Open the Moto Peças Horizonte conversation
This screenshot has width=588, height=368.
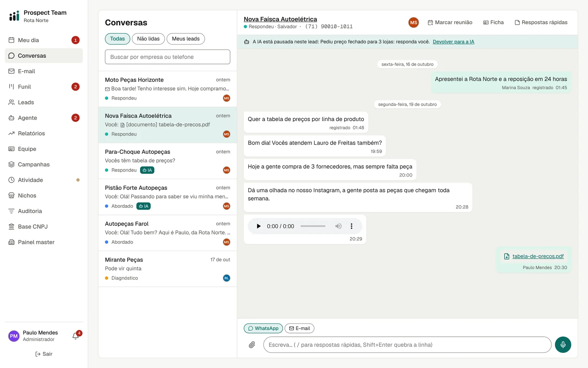[168, 89]
